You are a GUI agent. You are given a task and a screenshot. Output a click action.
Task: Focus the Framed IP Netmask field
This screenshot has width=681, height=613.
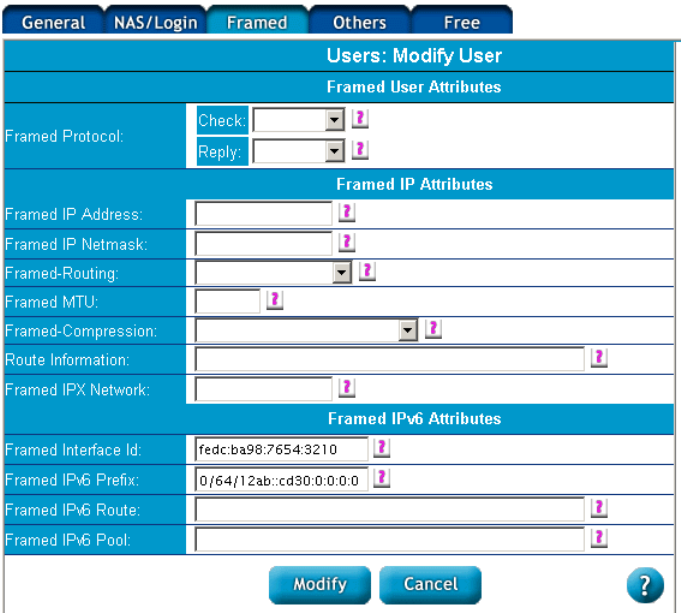(x=264, y=244)
